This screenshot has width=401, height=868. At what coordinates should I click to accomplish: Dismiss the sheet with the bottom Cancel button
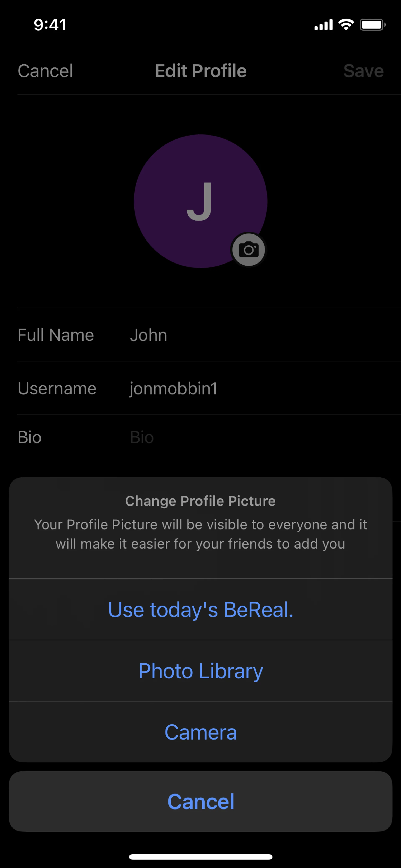point(200,801)
